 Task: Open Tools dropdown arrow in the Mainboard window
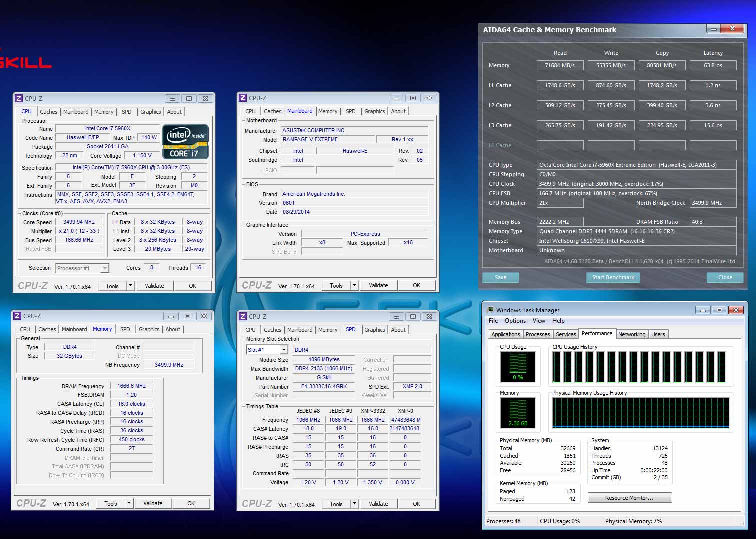tap(354, 285)
